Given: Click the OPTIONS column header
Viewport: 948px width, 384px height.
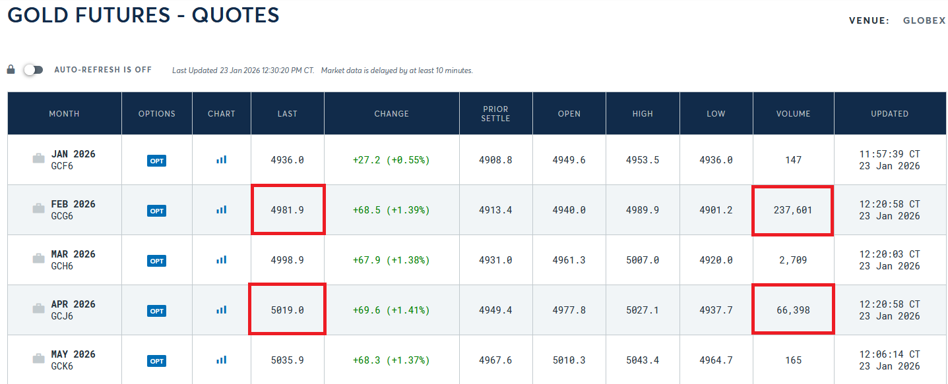Looking at the screenshot, I should [157, 114].
